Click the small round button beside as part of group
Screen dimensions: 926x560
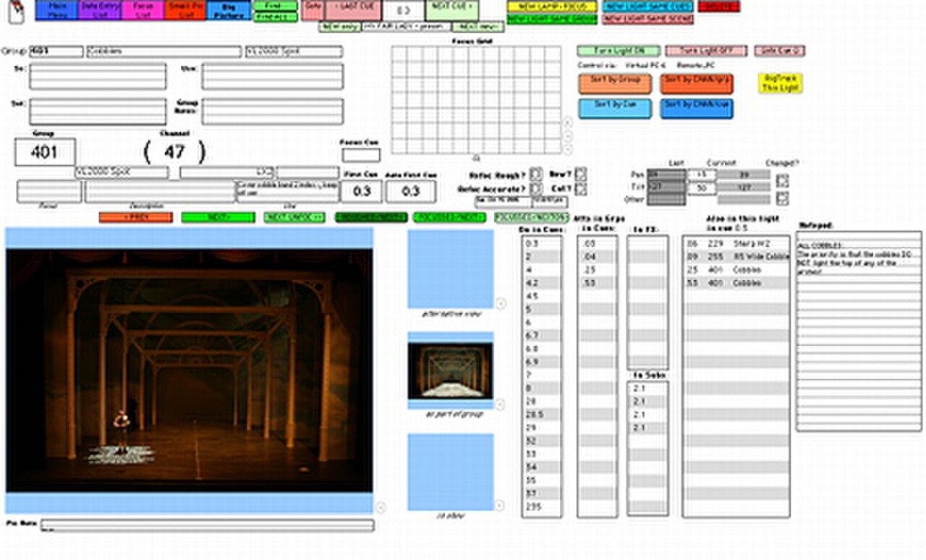pyautogui.click(x=498, y=404)
